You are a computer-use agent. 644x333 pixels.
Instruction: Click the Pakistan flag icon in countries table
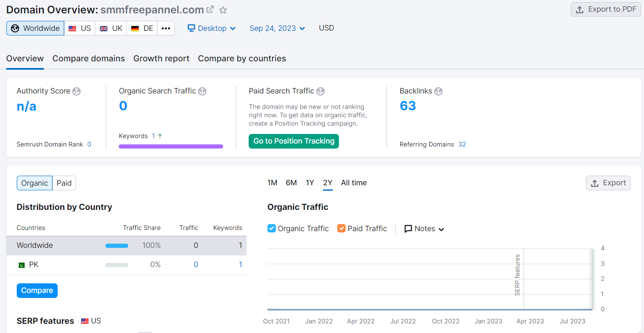[21, 265]
